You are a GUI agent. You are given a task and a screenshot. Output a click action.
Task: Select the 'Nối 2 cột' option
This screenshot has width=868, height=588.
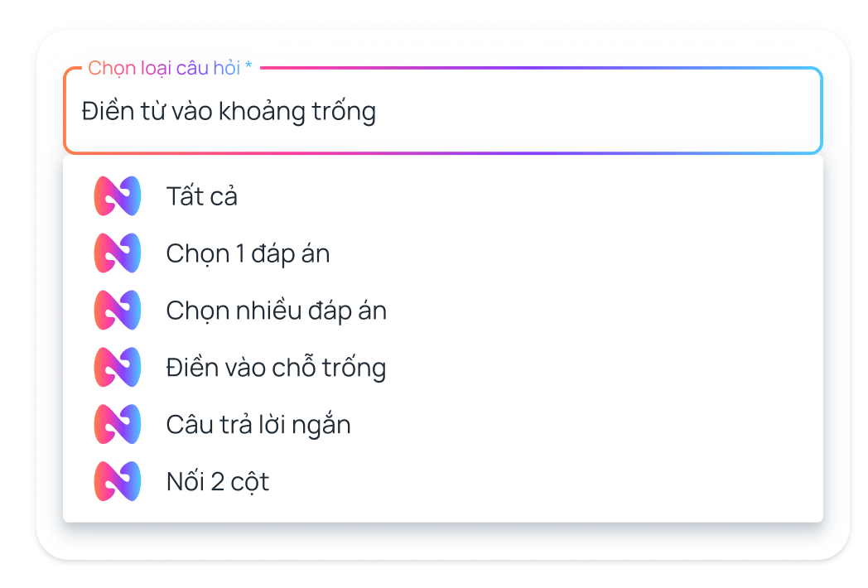click(x=218, y=481)
